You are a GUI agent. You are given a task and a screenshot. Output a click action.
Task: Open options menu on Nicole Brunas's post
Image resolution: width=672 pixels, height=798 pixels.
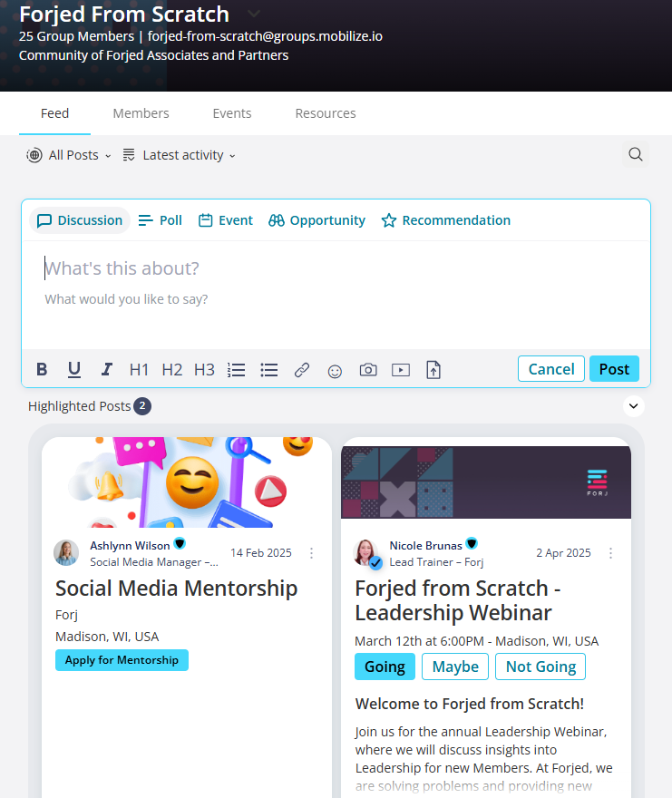(x=611, y=553)
